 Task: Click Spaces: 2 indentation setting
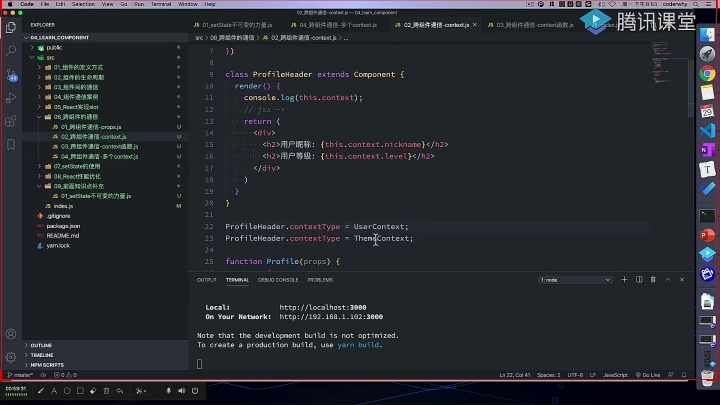(548, 375)
